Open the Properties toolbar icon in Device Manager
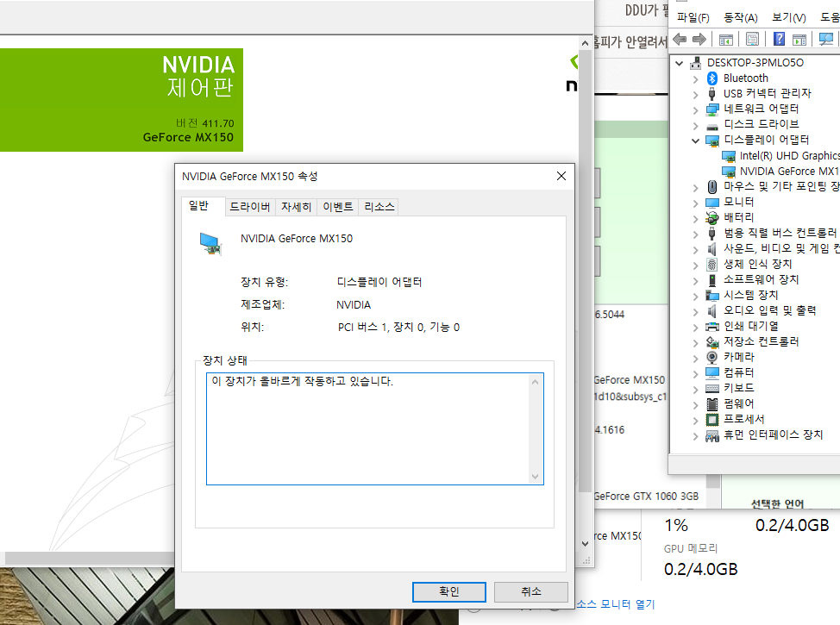The width and height of the screenshot is (840, 625). (752, 39)
